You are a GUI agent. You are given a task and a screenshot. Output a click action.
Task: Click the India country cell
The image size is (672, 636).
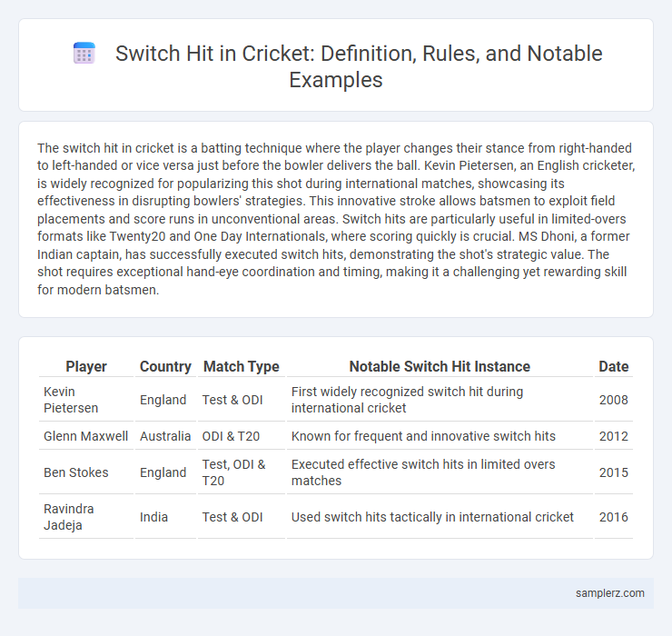tap(165, 517)
